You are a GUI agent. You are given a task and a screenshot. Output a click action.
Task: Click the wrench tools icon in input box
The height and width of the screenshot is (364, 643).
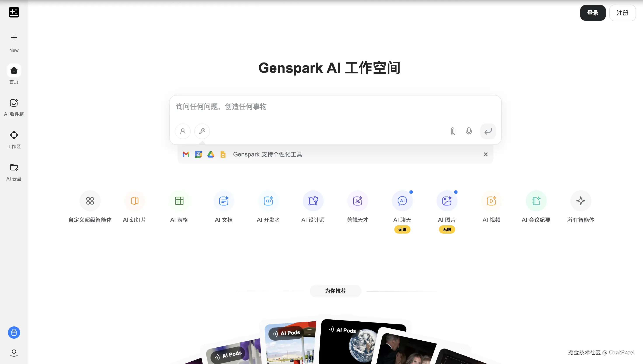coord(202,131)
